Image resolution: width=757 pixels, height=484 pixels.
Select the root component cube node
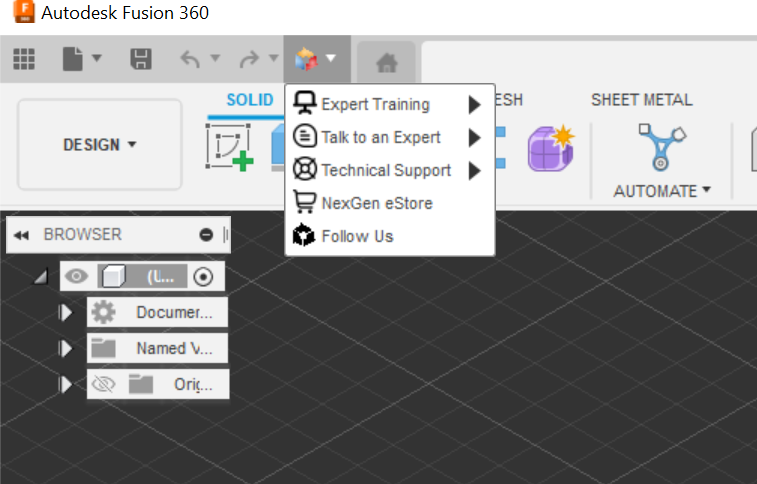pos(142,277)
